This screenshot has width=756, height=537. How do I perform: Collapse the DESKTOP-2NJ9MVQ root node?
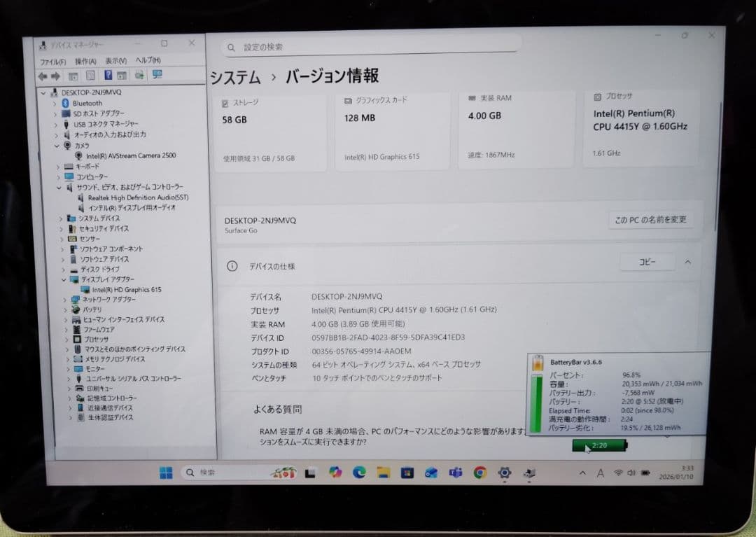(43, 92)
